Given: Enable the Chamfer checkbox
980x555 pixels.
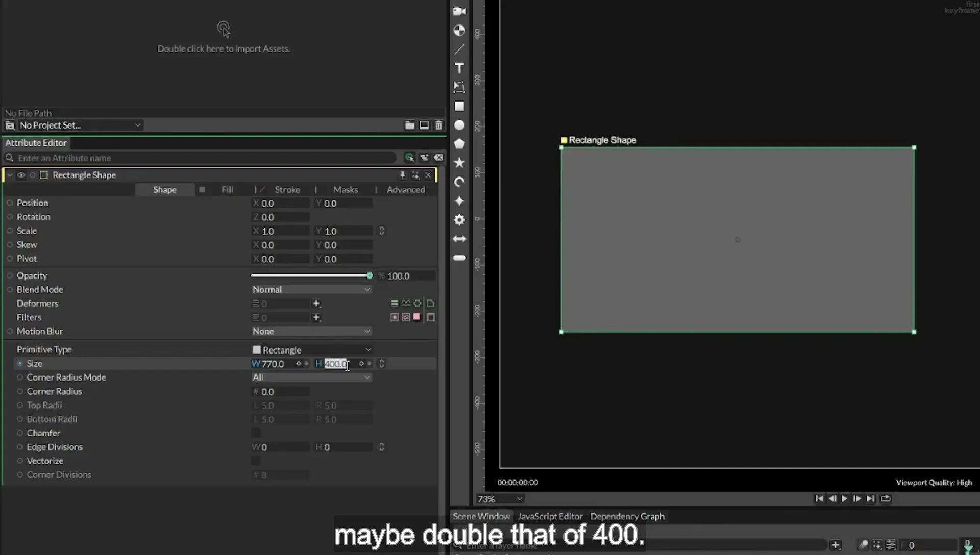Looking at the screenshot, I should click(x=256, y=433).
